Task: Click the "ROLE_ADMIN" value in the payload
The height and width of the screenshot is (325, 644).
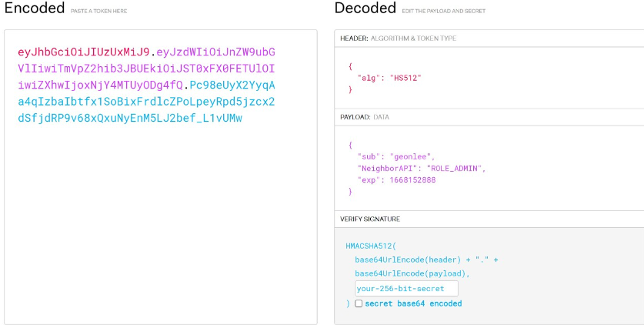Action: [x=455, y=169]
